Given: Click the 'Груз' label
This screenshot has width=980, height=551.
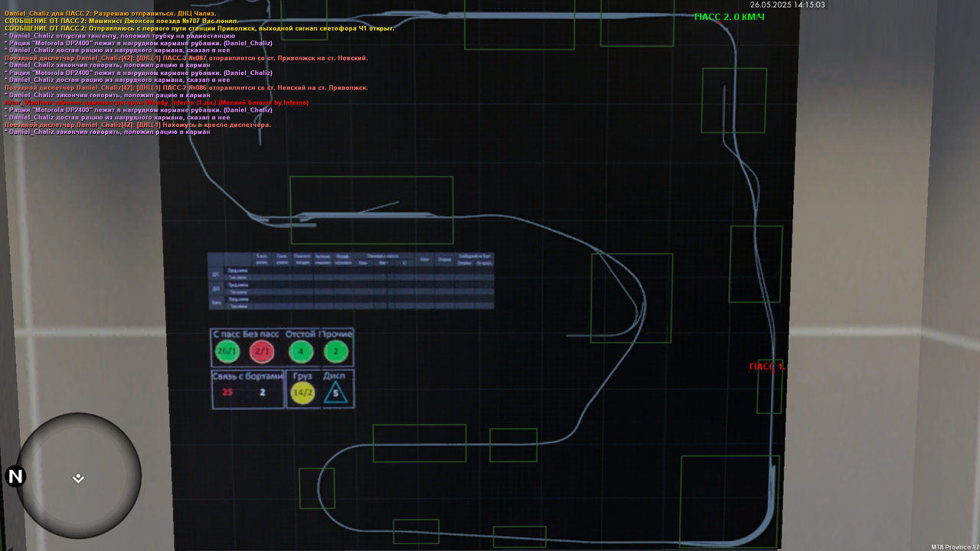Looking at the screenshot, I should click(303, 376).
